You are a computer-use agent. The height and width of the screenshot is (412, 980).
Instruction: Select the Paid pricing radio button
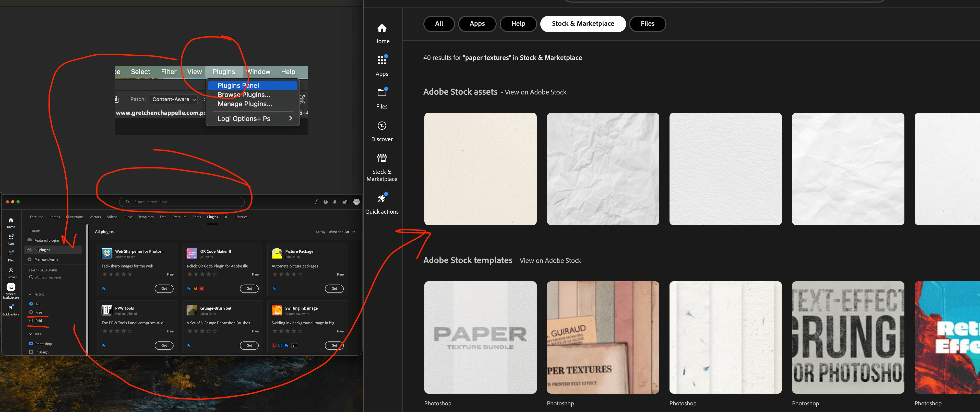point(31,320)
